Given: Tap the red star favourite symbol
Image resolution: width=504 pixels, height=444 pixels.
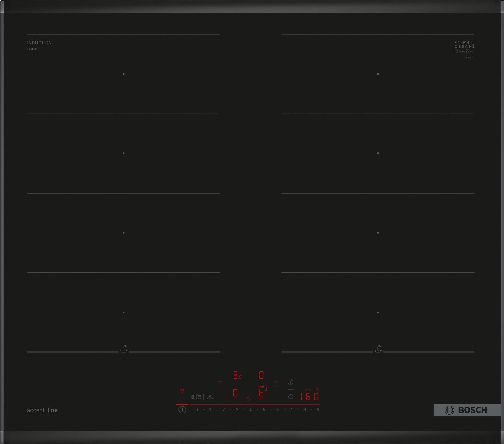Looking at the screenshot, I should 248,399.
